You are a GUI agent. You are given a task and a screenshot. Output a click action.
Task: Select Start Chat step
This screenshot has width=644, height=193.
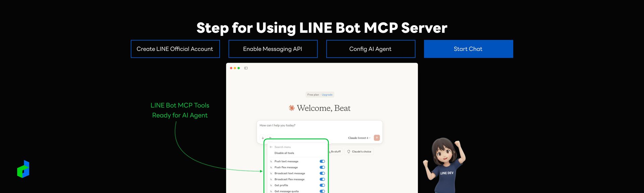point(468,49)
